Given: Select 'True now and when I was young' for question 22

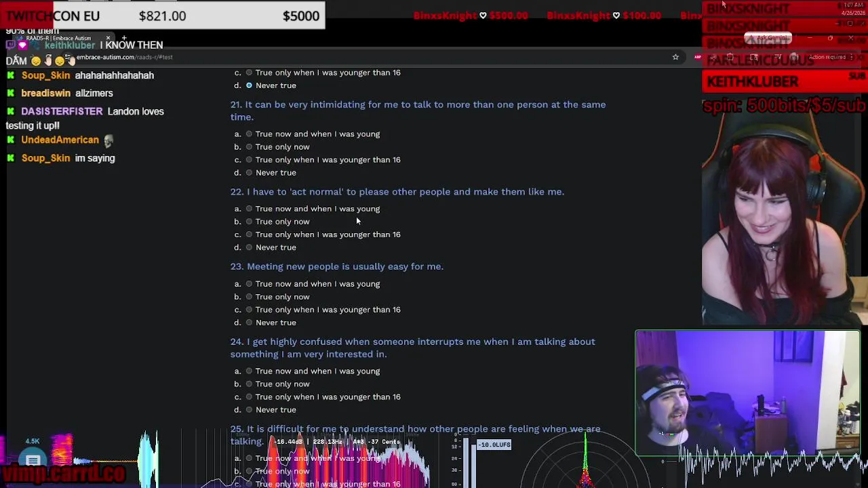Looking at the screenshot, I should (x=249, y=209).
